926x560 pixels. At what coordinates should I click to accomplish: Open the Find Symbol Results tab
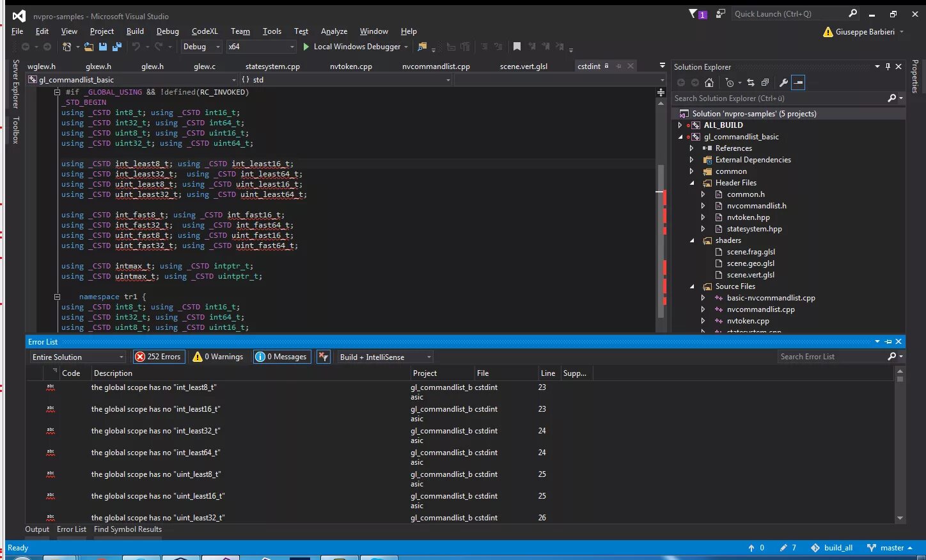(x=128, y=529)
